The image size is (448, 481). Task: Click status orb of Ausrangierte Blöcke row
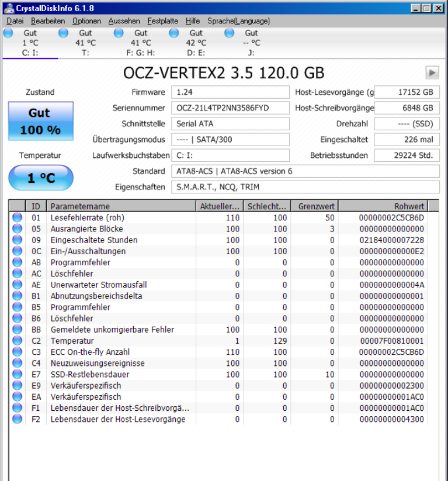coord(17,229)
